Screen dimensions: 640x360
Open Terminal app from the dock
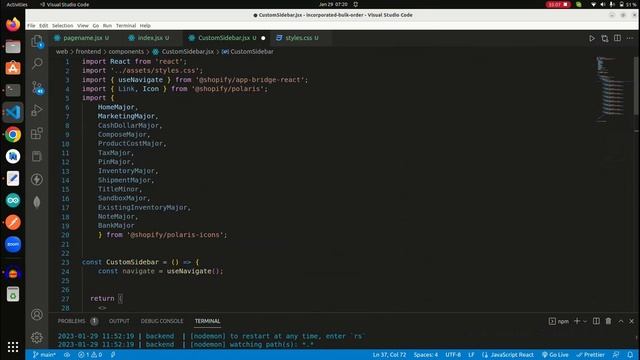click(x=13, y=90)
